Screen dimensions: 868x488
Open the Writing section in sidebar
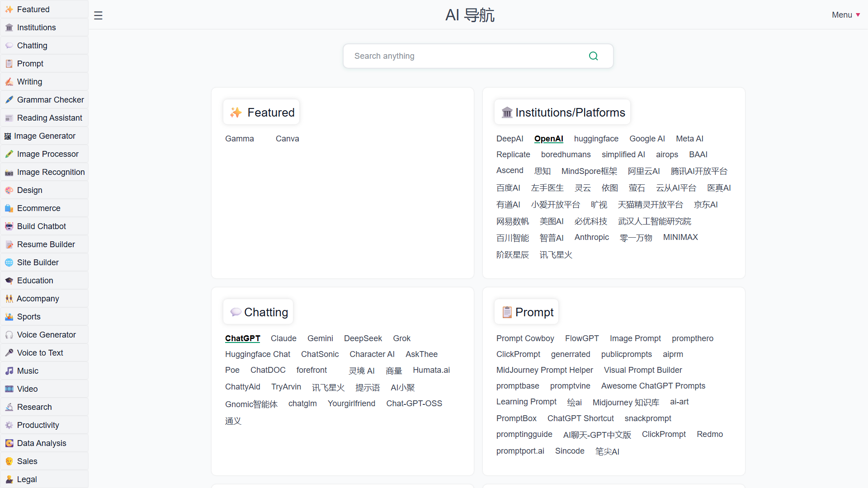[x=29, y=81]
